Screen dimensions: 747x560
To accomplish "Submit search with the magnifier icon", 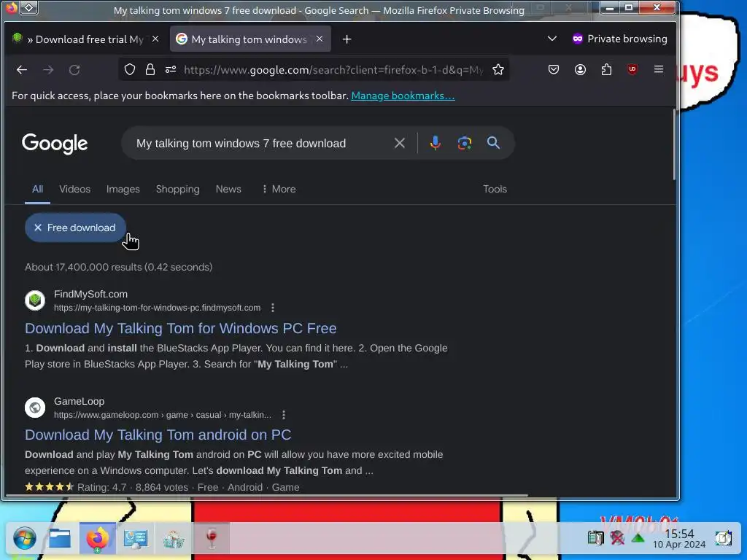I will (494, 142).
